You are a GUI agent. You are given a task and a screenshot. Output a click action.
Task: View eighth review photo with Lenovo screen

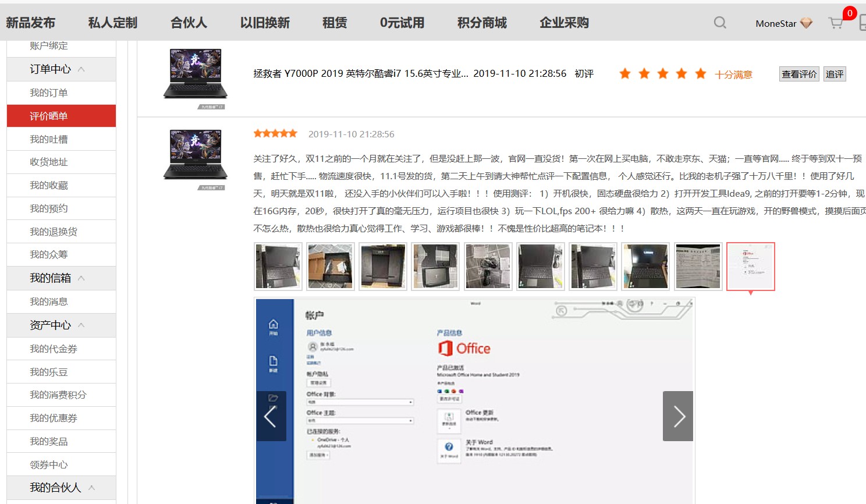pos(645,267)
